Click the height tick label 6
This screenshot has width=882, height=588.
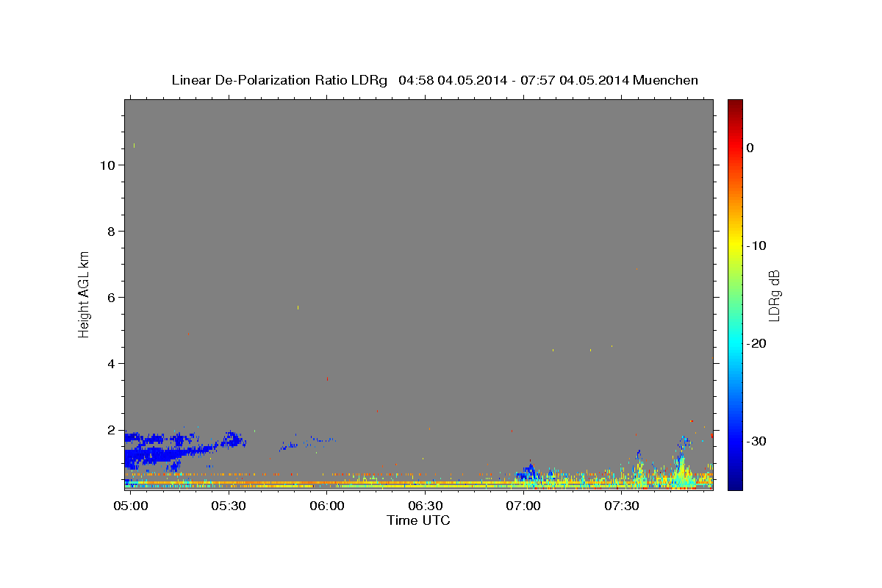click(x=112, y=298)
